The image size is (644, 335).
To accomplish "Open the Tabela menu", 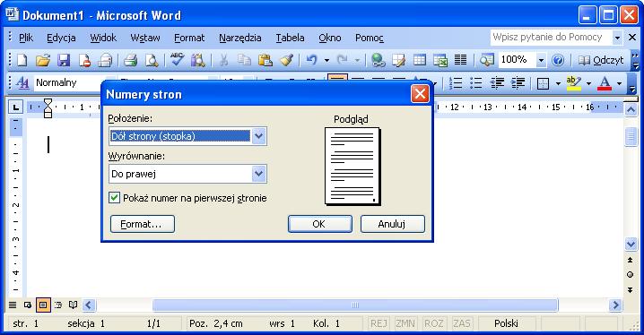I will click(290, 38).
